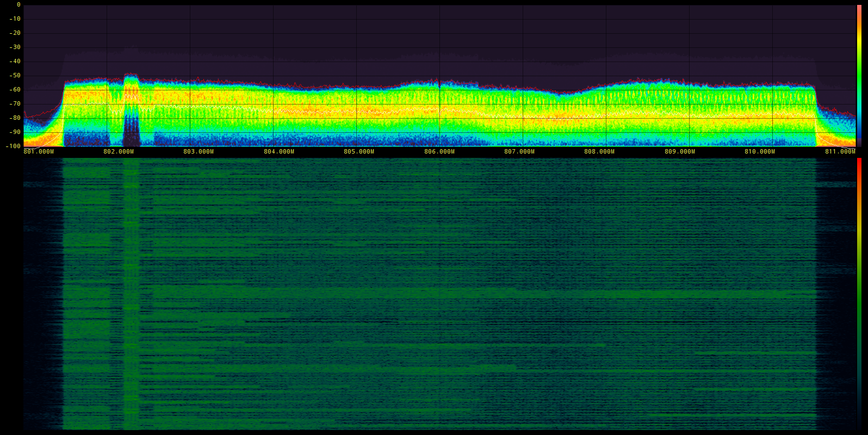Select the 804.000M frequency label
This screenshot has width=868, height=435.
(279, 151)
